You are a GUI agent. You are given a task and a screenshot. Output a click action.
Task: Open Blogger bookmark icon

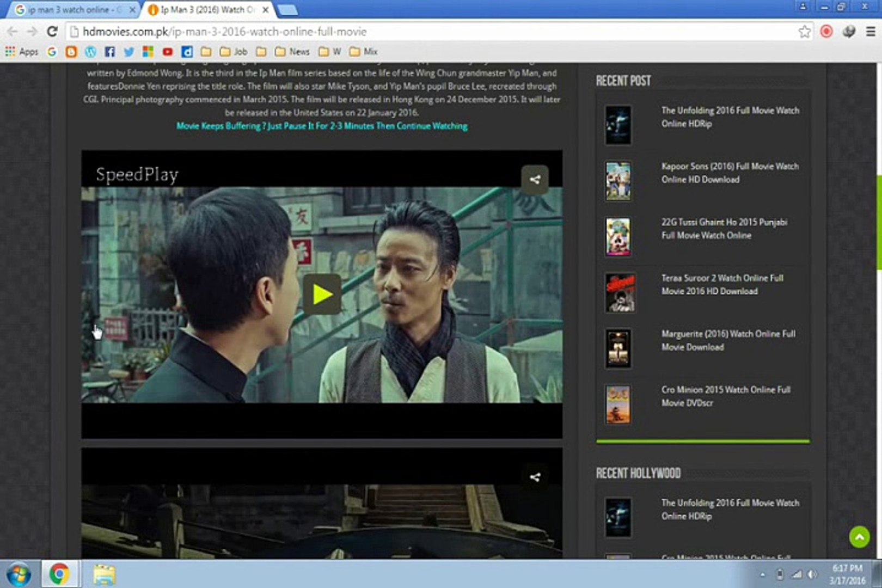[x=71, y=52]
